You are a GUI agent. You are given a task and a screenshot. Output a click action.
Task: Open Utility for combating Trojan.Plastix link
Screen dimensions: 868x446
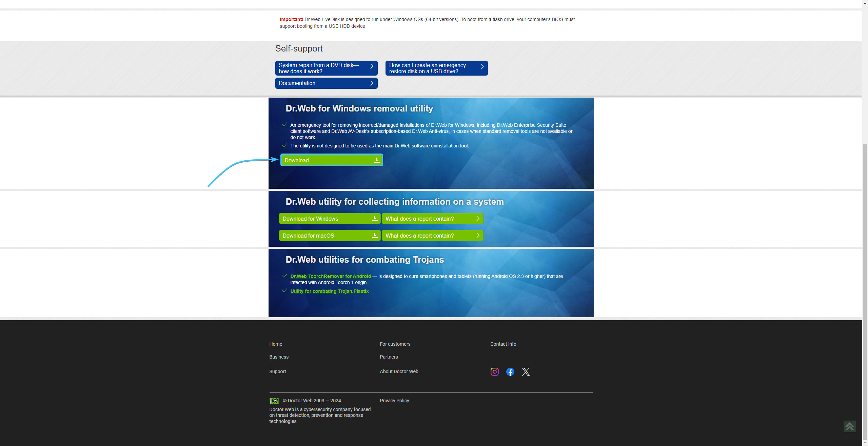pos(329,291)
